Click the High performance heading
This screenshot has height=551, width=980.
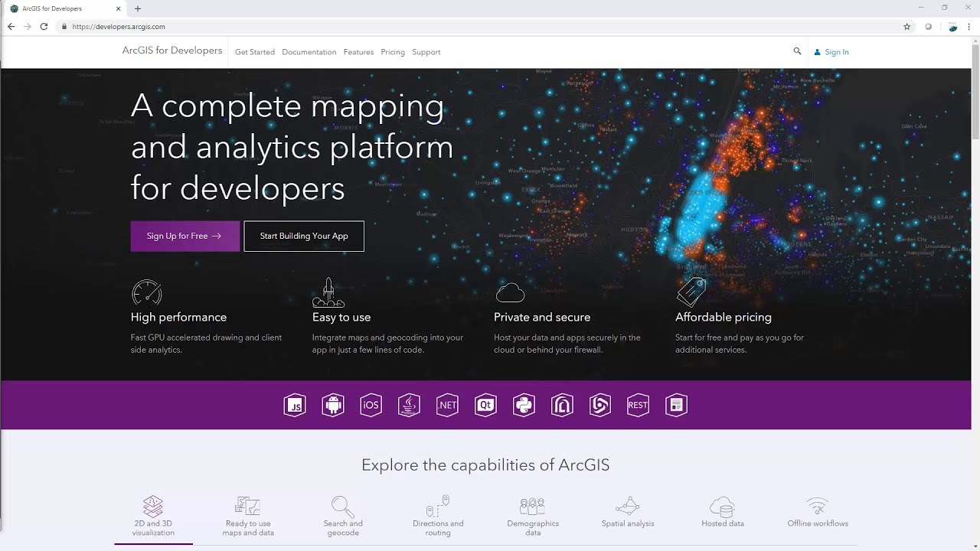[x=178, y=317]
